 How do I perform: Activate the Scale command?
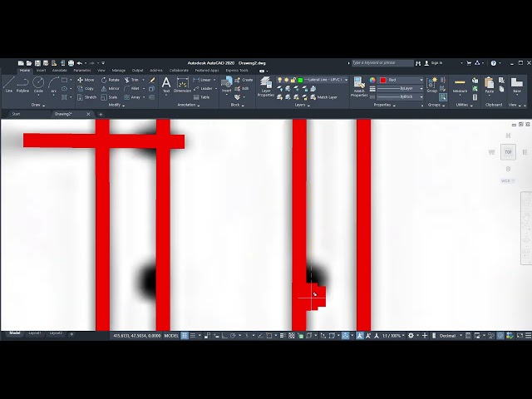tap(109, 97)
